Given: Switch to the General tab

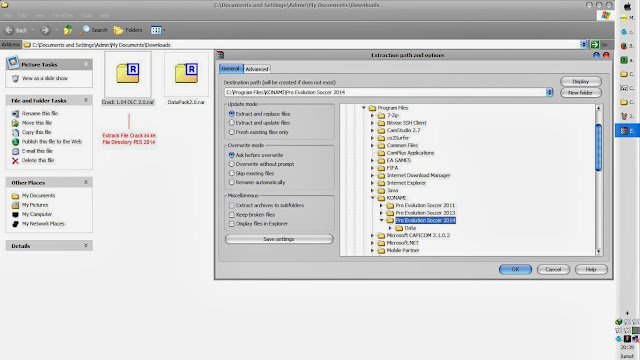Looking at the screenshot, I should [231, 69].
